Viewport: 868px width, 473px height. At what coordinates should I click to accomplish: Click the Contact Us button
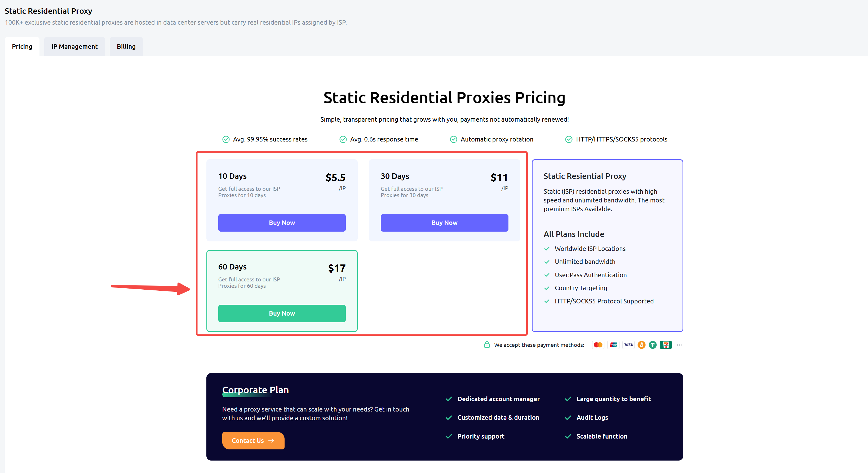point(253,440)
